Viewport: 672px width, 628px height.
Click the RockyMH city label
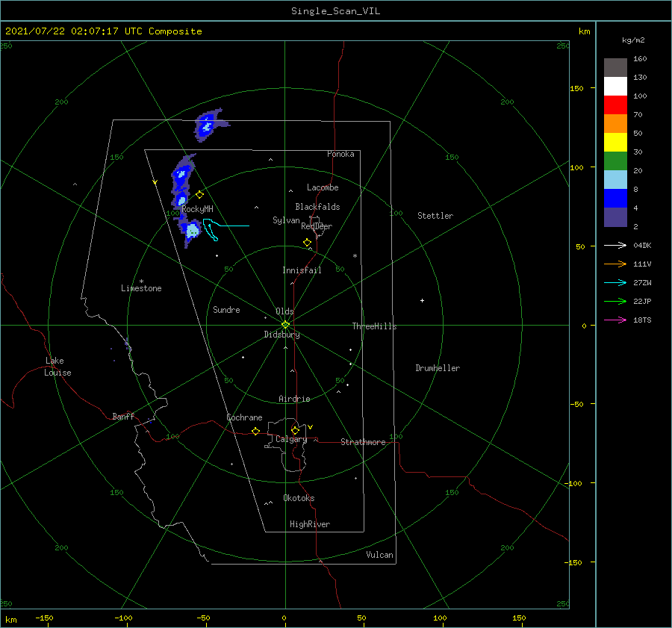[197, 209]
